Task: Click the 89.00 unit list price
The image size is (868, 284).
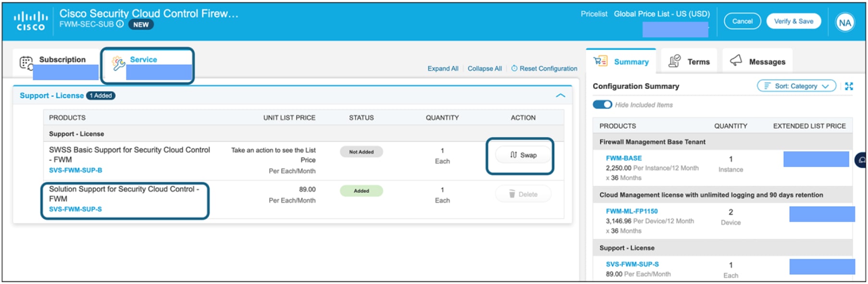Action: click(307, 189)
